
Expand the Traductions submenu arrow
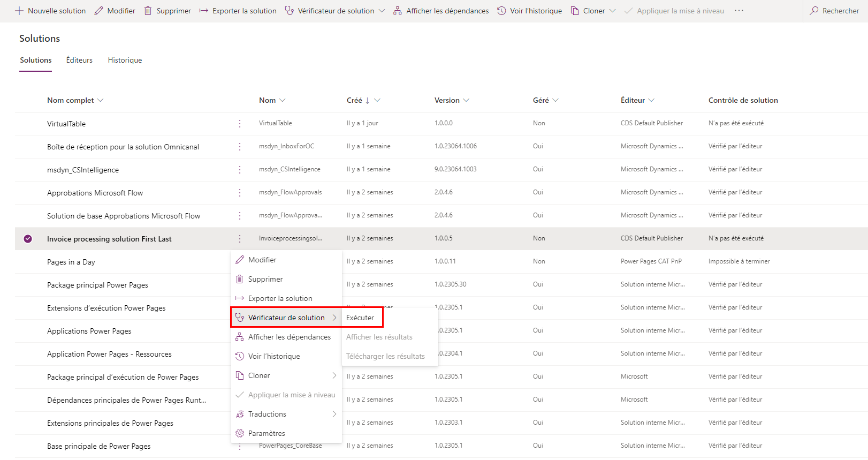[334, 414]
